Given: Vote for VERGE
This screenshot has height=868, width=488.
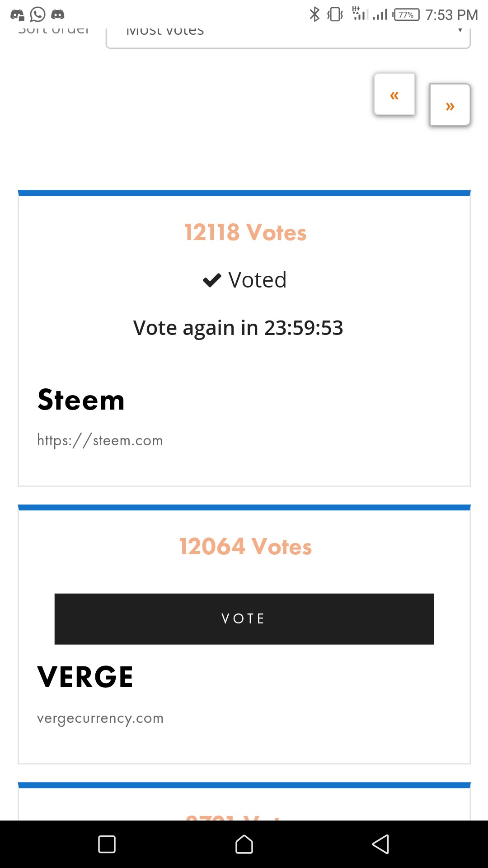Looking at the screenshot, I should click(x=244, y=618).
